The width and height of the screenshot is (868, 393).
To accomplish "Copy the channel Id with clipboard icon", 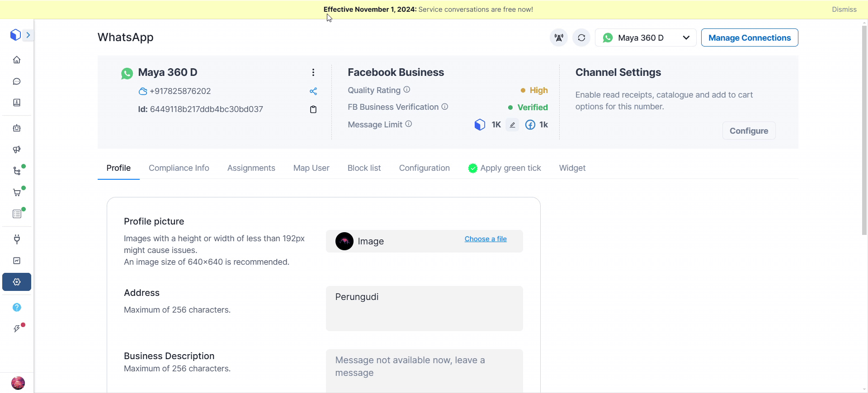I will pos(313,109).
